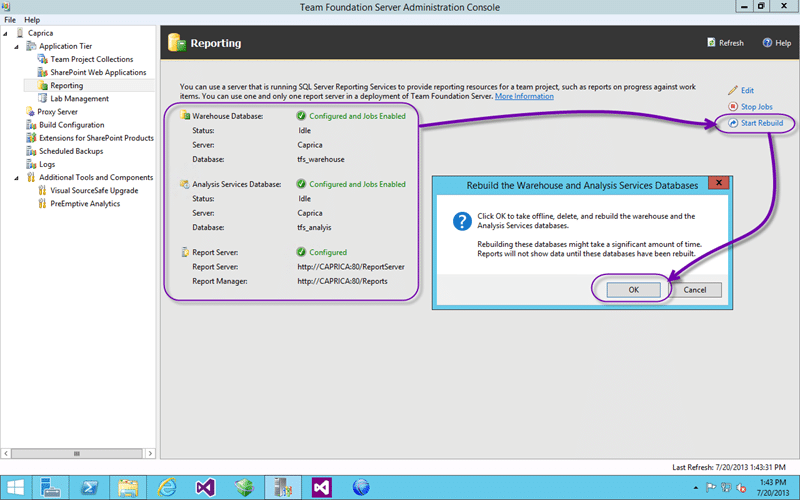Screen dimensions: 800x500
Task: Collapse the Caprica server node
Action: 7,33
